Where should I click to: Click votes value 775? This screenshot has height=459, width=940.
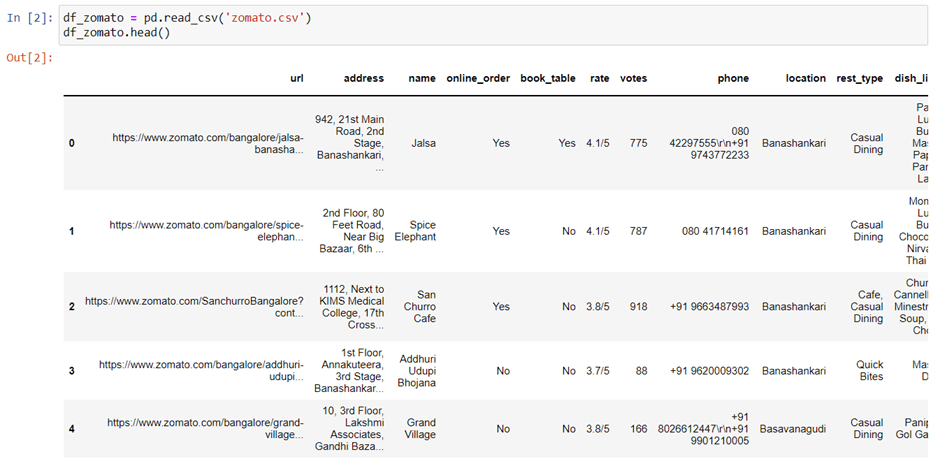tap(638, 143)
